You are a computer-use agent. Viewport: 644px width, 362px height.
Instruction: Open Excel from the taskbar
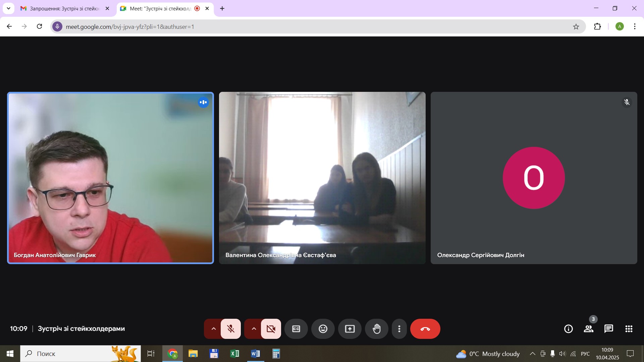[235, 354]
